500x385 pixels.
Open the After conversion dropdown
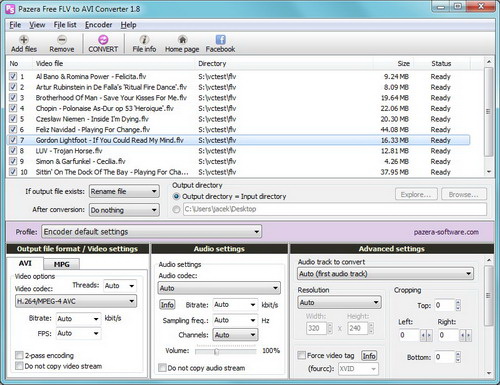pyautogui.click(x=124, y=210)
